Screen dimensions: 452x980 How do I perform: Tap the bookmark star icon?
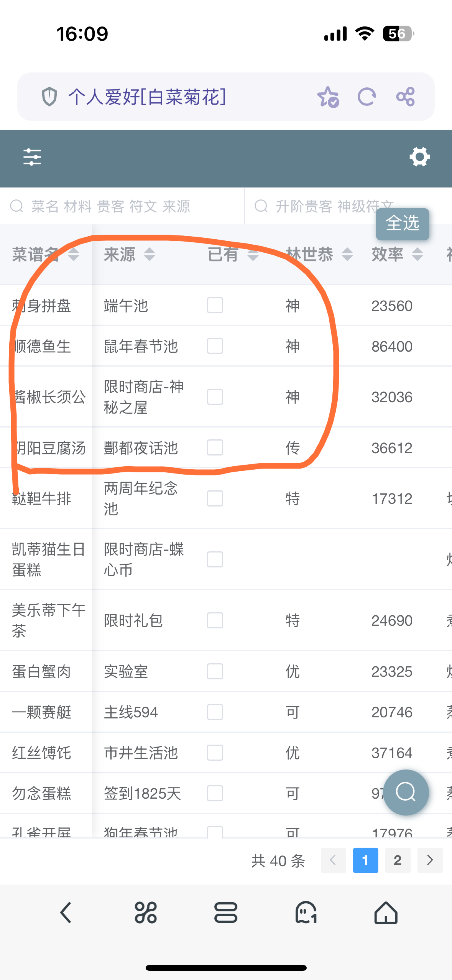(328, 97)
